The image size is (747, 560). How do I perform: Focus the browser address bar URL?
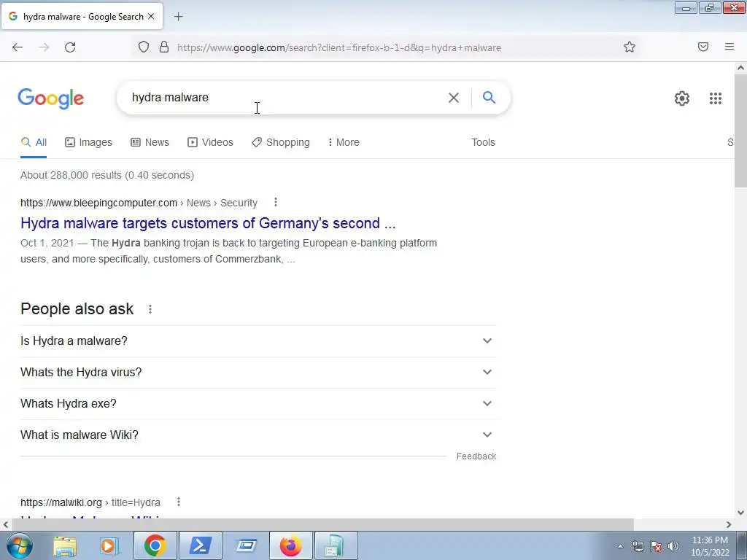(x=339, y=47)
